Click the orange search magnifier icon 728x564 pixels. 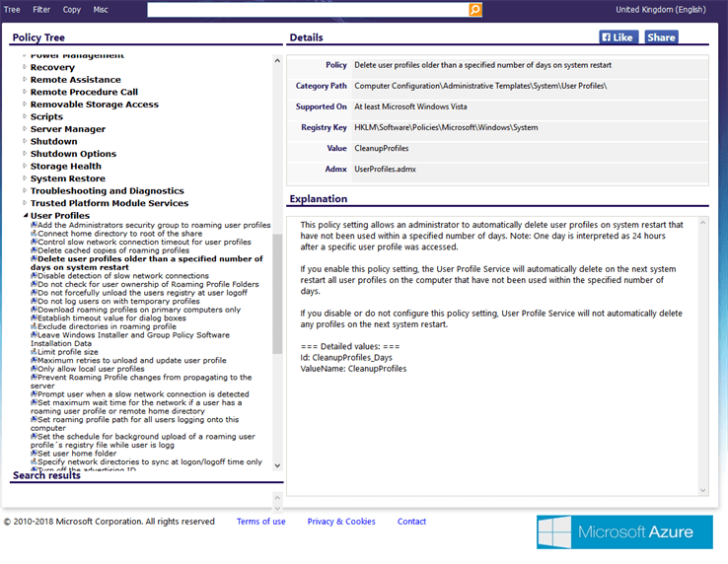[474, 10]
